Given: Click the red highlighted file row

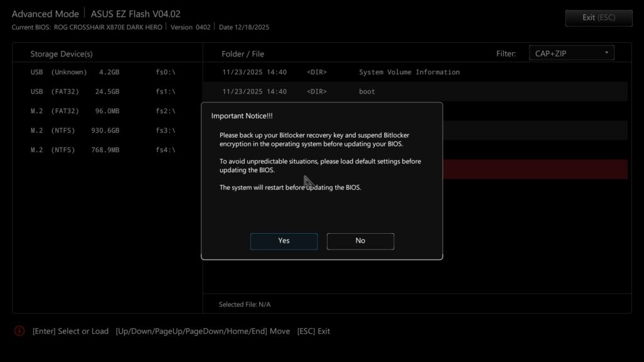Looking at the screenshot, I should tap(535, 170).
